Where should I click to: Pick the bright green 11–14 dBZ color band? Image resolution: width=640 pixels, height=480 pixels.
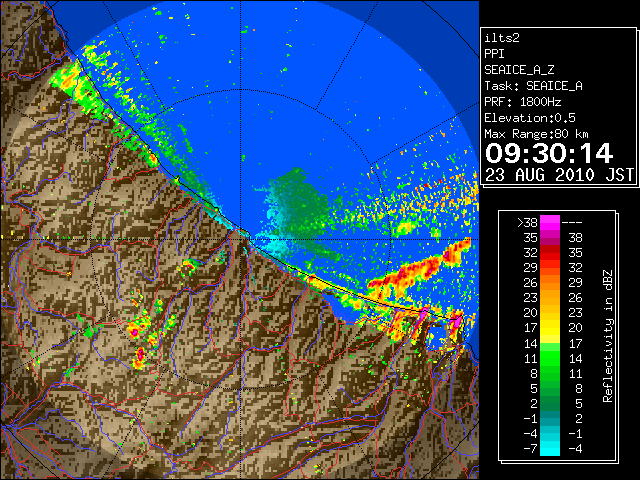[x=550, y=358]
